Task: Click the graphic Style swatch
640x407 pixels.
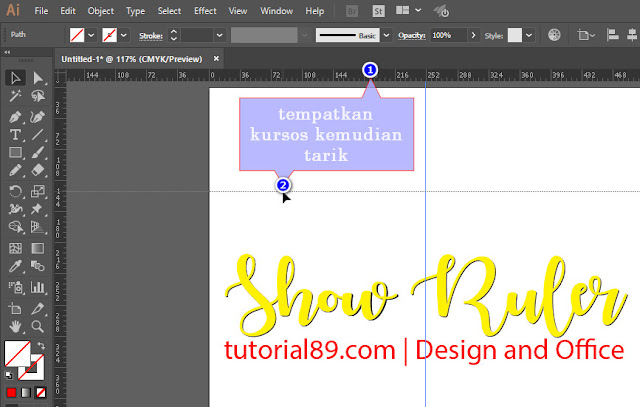Action: point(515,35)
